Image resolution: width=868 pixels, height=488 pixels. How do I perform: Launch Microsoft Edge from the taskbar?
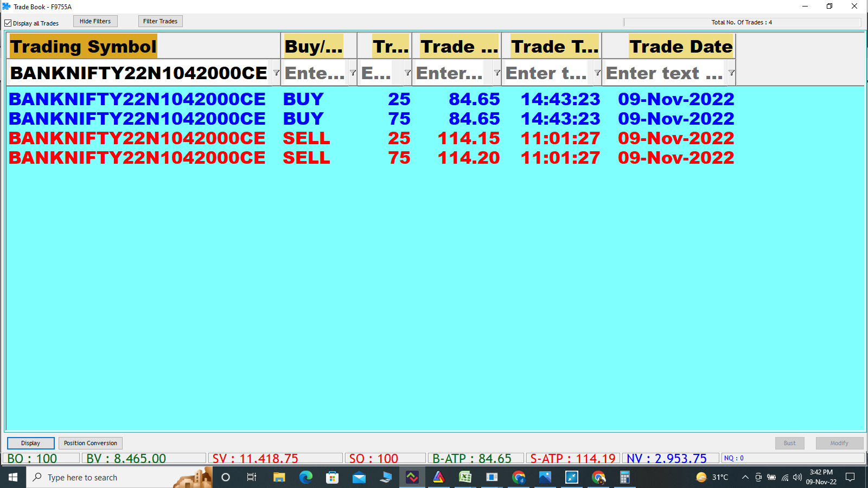306,477
